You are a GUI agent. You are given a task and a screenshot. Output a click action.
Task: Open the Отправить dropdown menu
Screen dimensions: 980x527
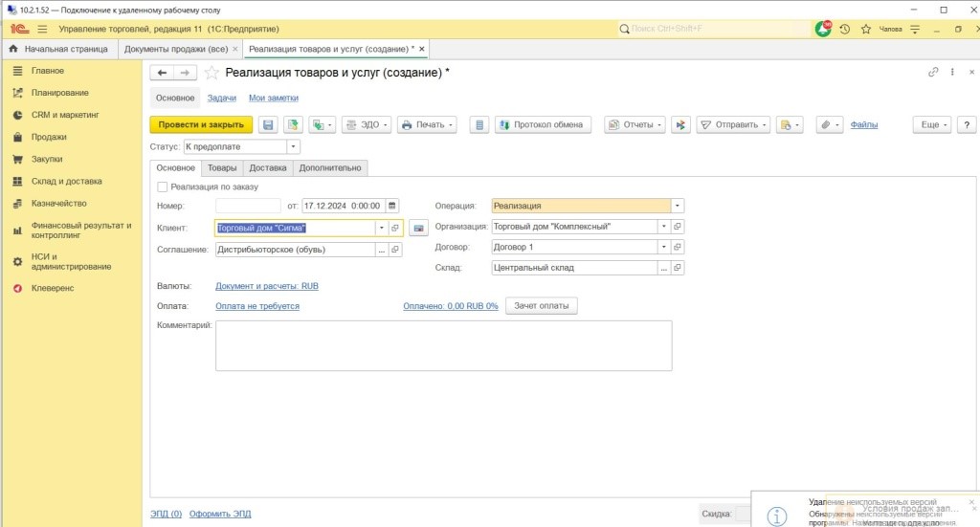pos(732,125)
